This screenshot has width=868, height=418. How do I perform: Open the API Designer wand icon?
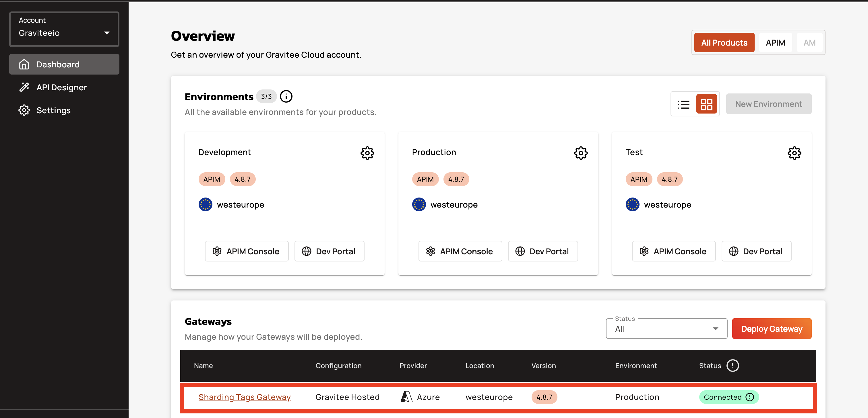click(24, 87)
